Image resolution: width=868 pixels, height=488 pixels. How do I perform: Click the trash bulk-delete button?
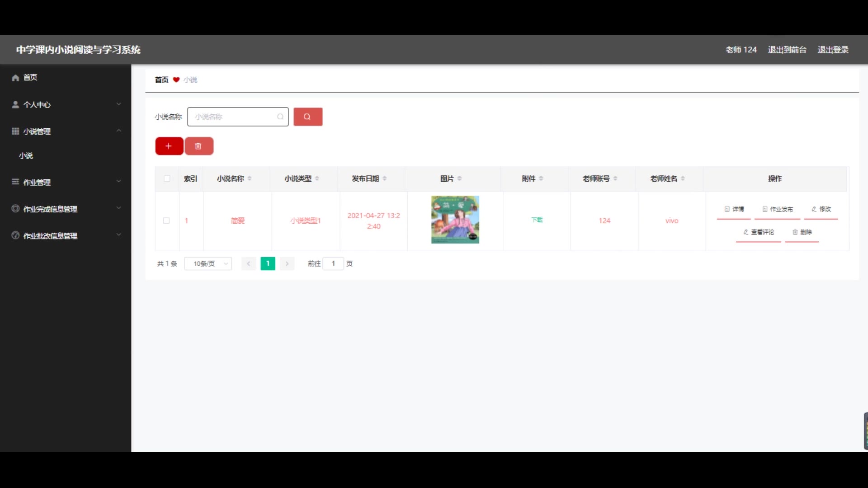(x=199, y=146)
